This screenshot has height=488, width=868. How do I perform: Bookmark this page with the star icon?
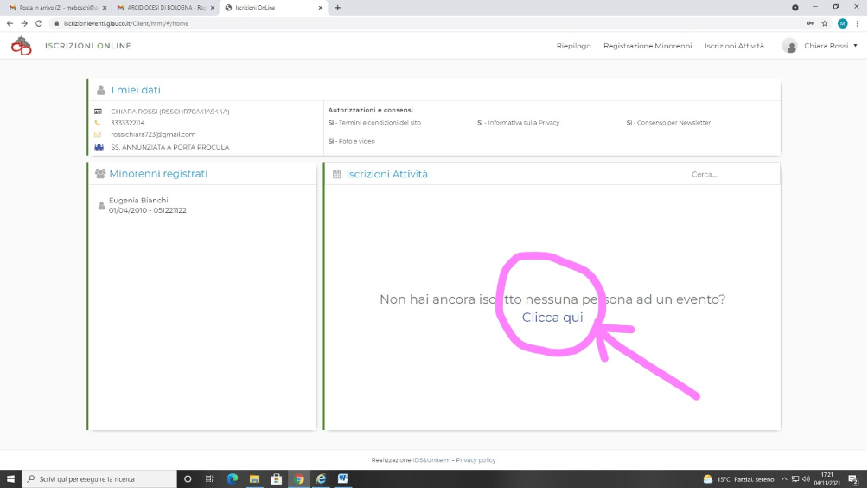coord(825,23)
